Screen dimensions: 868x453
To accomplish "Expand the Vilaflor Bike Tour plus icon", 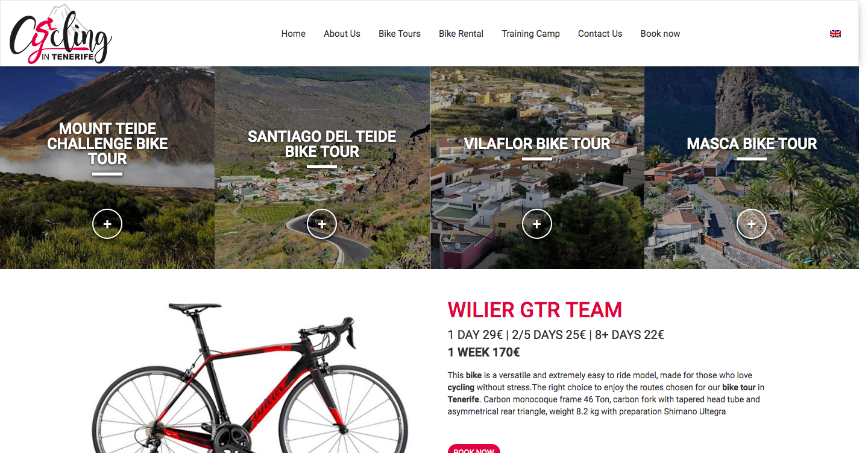I will pyautogui.click(x=537, y=224).
